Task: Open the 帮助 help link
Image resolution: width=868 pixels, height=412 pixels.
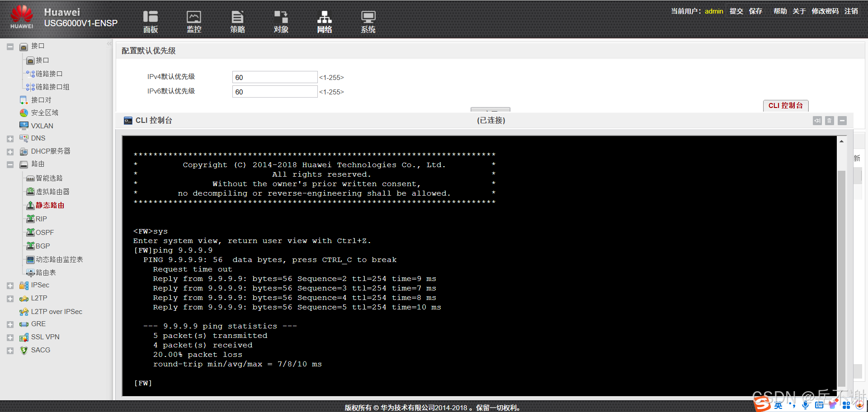Action: (780, 11)
